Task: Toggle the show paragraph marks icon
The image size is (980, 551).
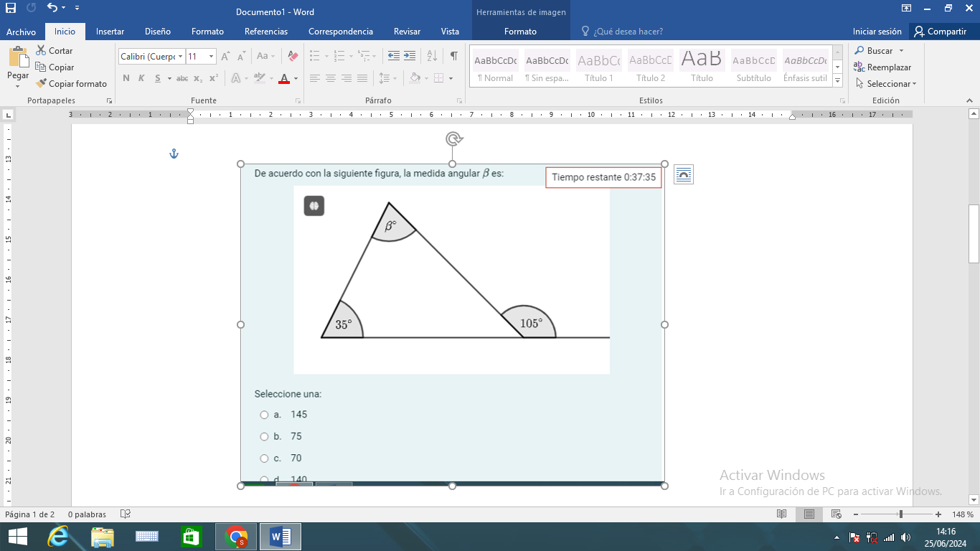Action: [453, 56]
